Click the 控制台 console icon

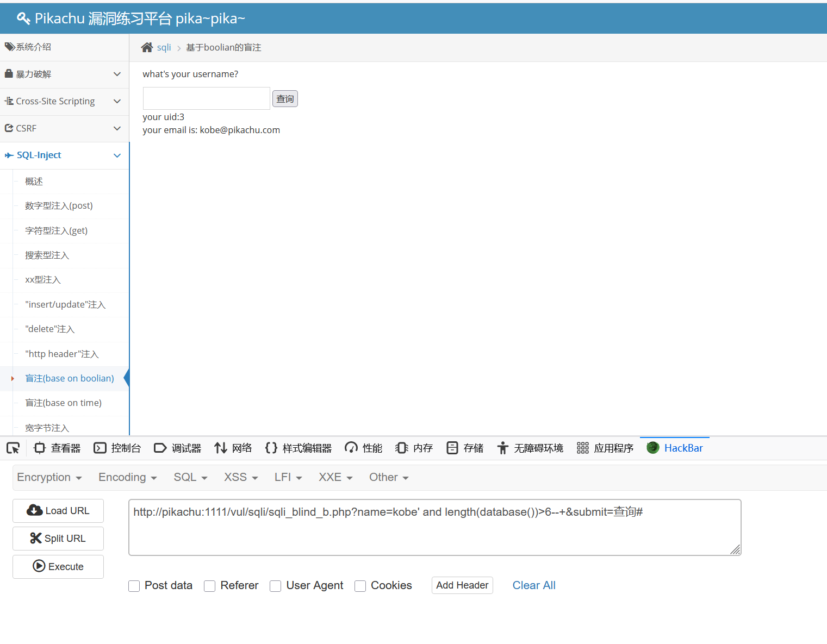pyautogui.click(x=100, y=448)
